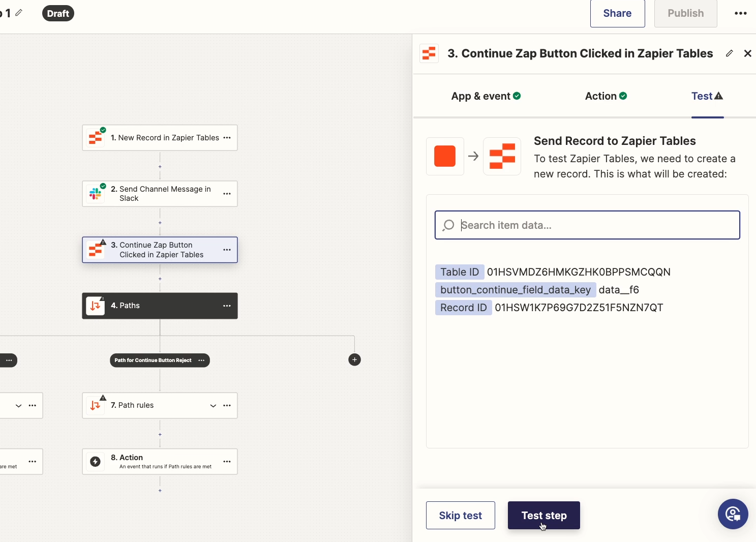
Task: Add a step between steps 2 and 3
Action: click(x=160, y=223)
